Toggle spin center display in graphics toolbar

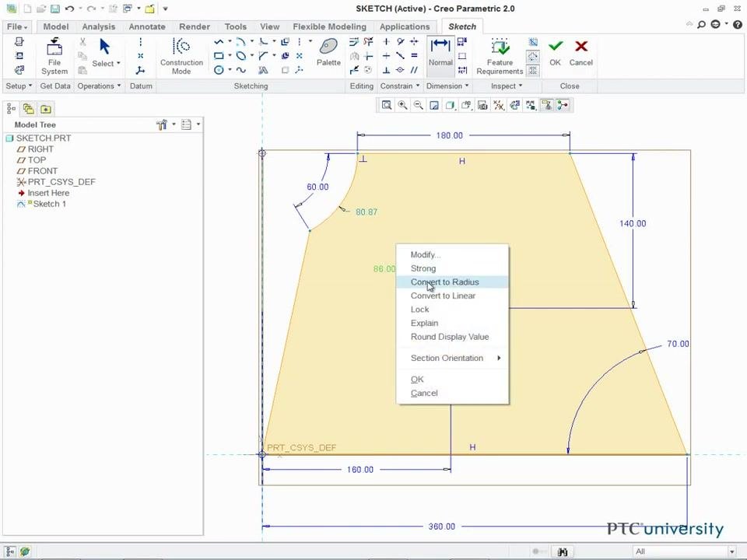(x=563, y=105)
